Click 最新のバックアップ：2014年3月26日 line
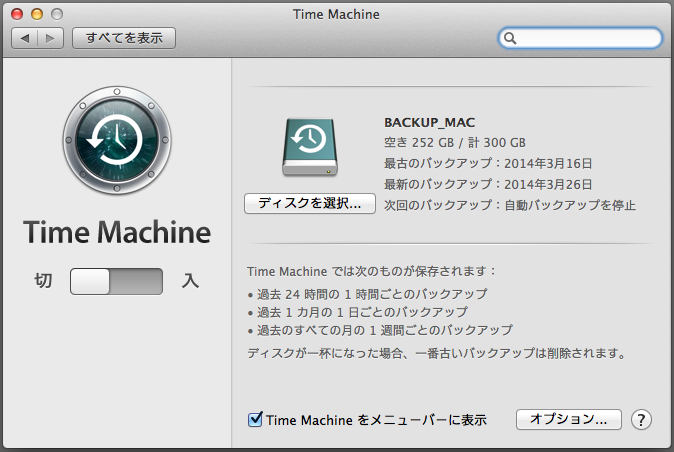Screen dimensions: 674x452 (x=488, y=184)
